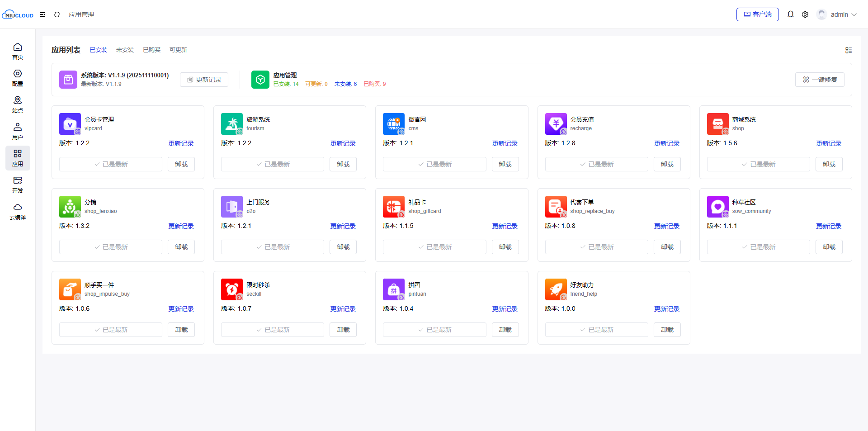Switch app list to list view layout

[x=849, y=50]
